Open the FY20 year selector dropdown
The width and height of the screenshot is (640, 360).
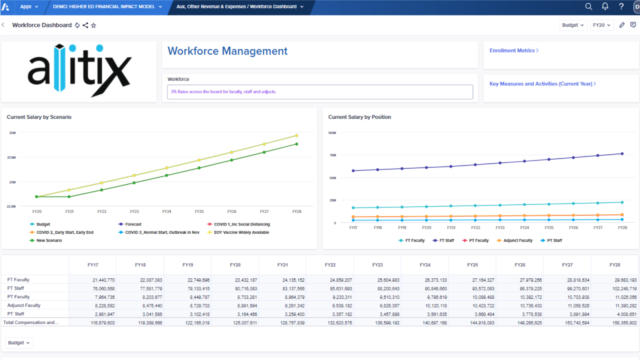pos(601,25)
